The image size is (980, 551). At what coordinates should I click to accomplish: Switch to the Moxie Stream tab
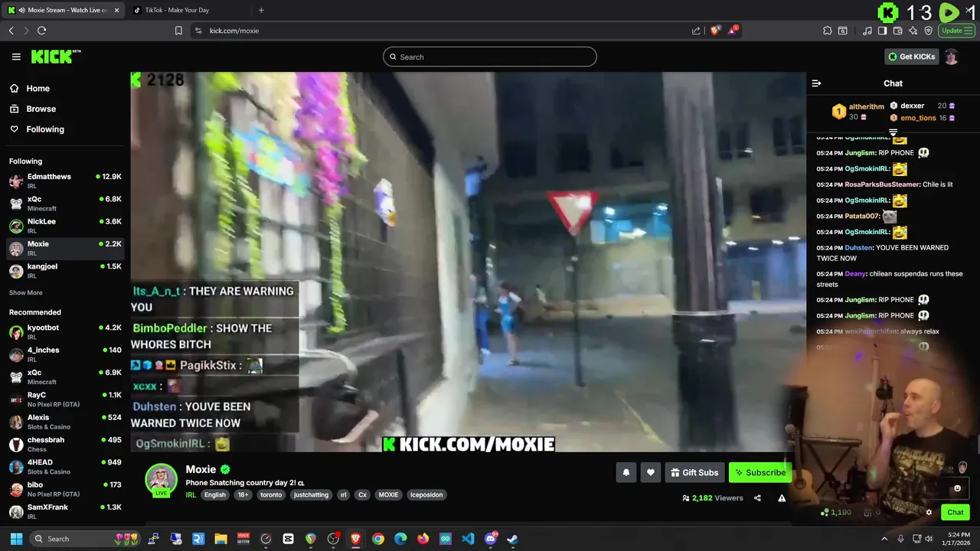click(64, 10)
